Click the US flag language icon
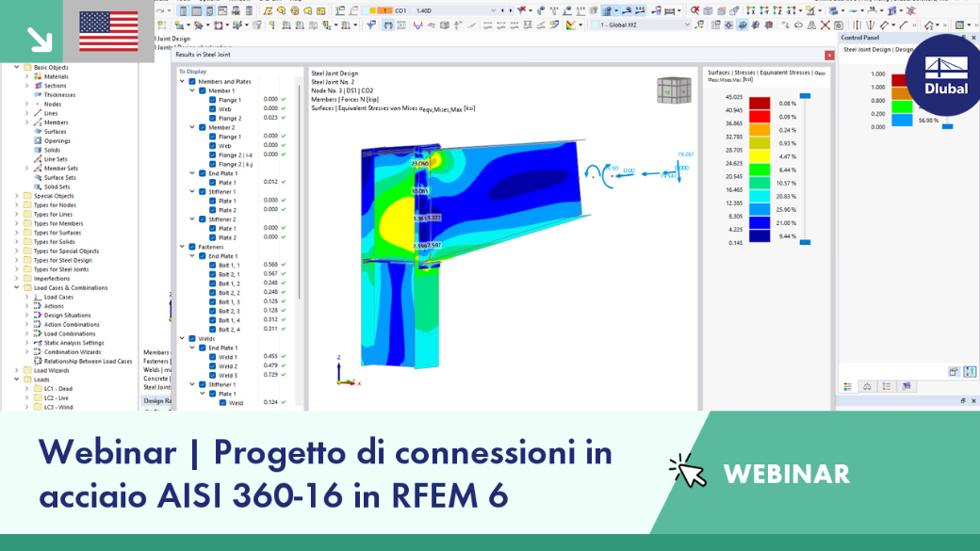Screen dimensions: 980x551 (x=108, y=31)
